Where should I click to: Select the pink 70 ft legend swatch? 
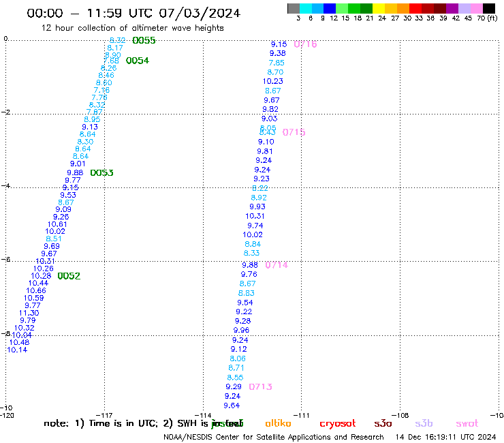pyautogui.click(x=477, y=8)
